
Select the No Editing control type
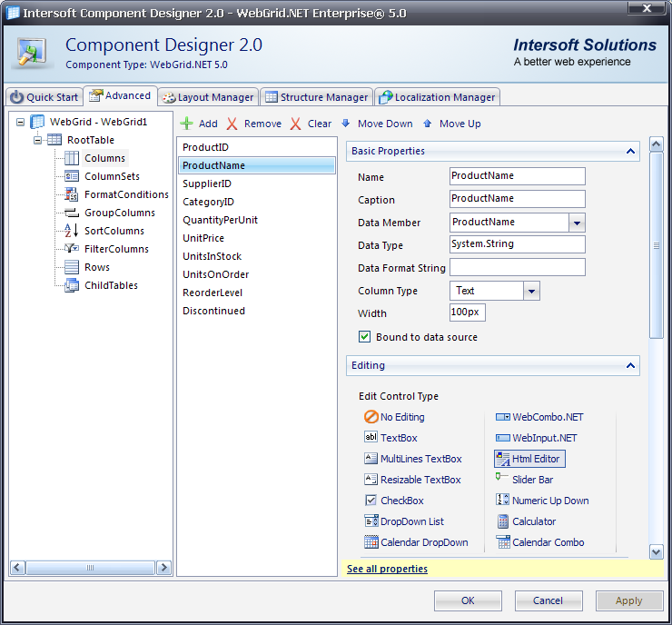tap(394, 417)
